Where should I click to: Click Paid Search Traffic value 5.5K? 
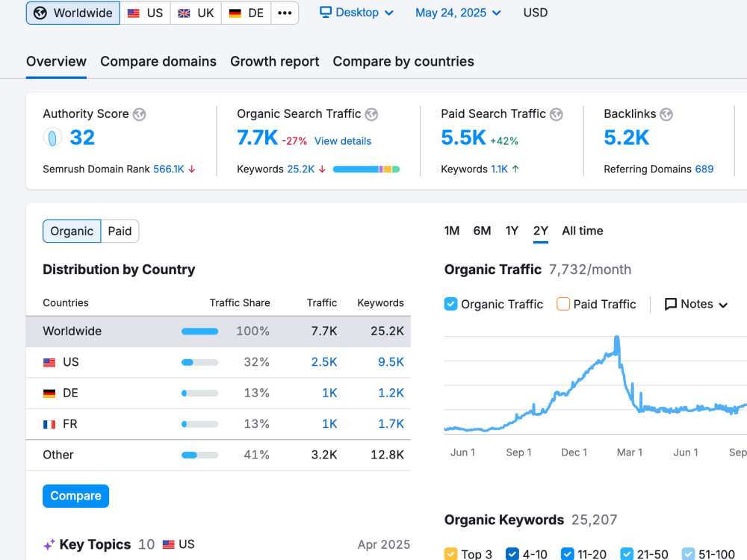(463, 137)
